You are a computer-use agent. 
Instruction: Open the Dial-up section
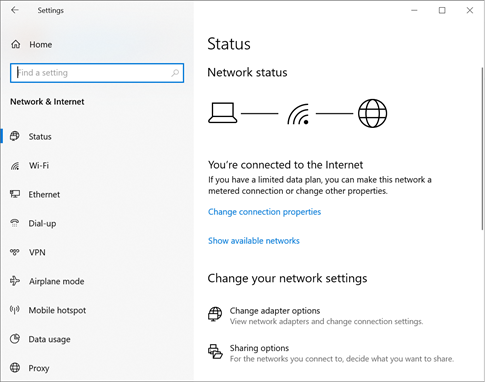point(42,224)
